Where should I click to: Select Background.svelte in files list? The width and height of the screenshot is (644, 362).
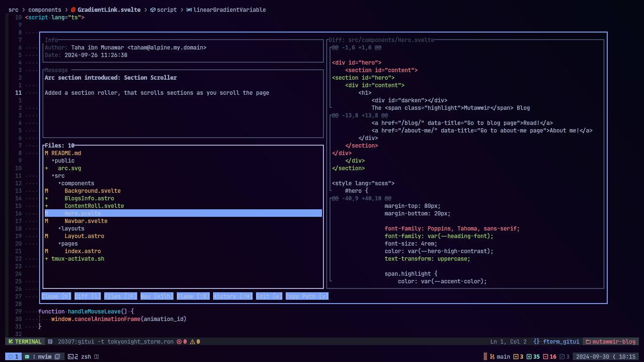click(x=92, y=191)
